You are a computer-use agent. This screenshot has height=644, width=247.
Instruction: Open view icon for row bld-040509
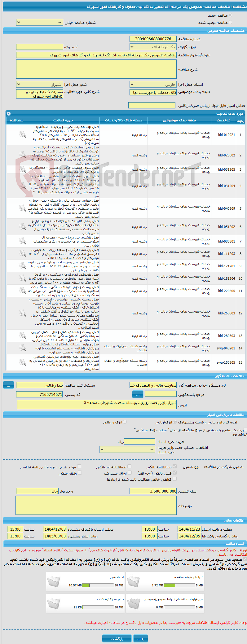22,208
